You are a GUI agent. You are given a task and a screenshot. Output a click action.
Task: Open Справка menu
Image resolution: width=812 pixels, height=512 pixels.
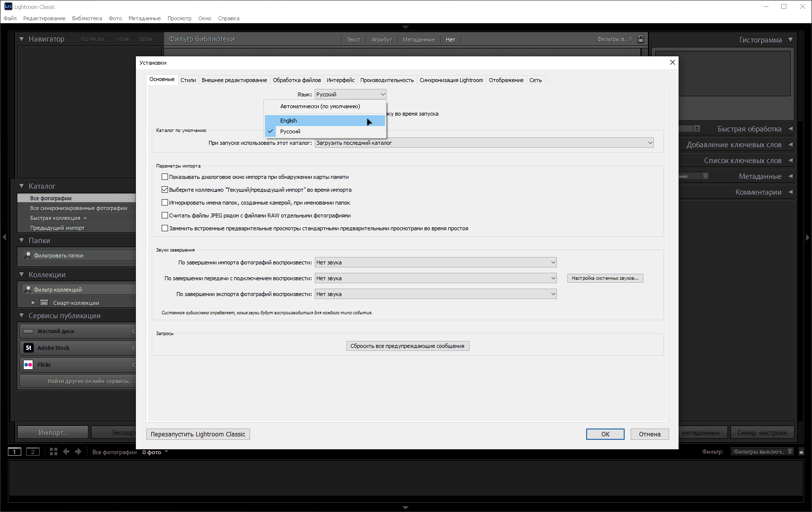tap(229, 18)
